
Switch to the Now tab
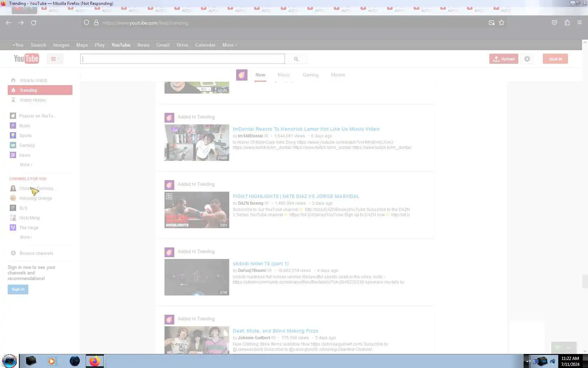260,75
